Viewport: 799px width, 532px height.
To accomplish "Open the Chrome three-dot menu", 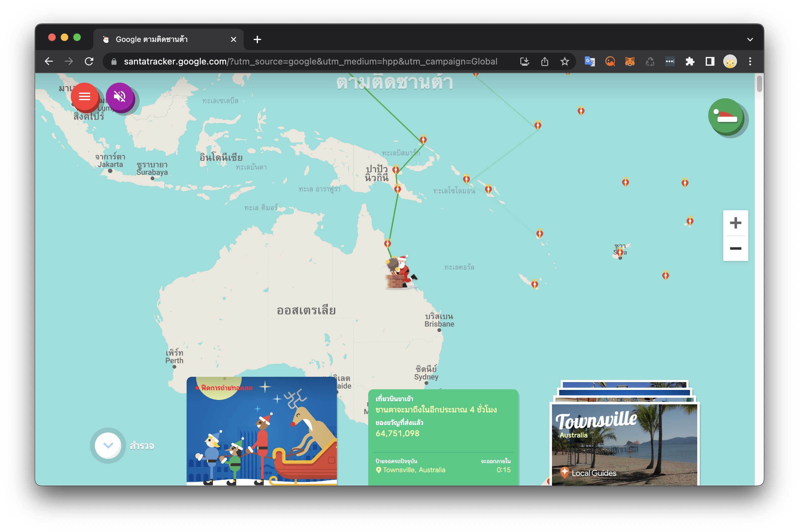I will (750, 61).
